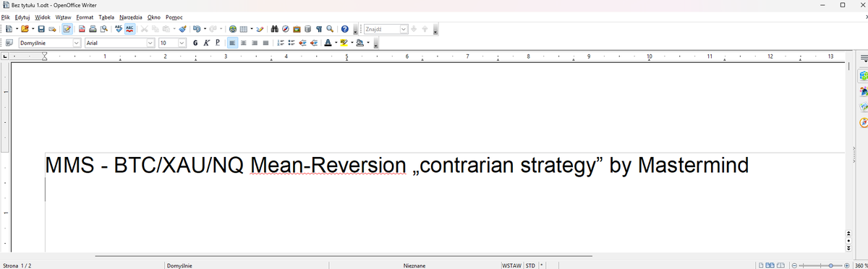Toggle Nonprinting Characters pilcrow icon
The width and height of the screenshot is (868, 269).
(x=319, y=29)
